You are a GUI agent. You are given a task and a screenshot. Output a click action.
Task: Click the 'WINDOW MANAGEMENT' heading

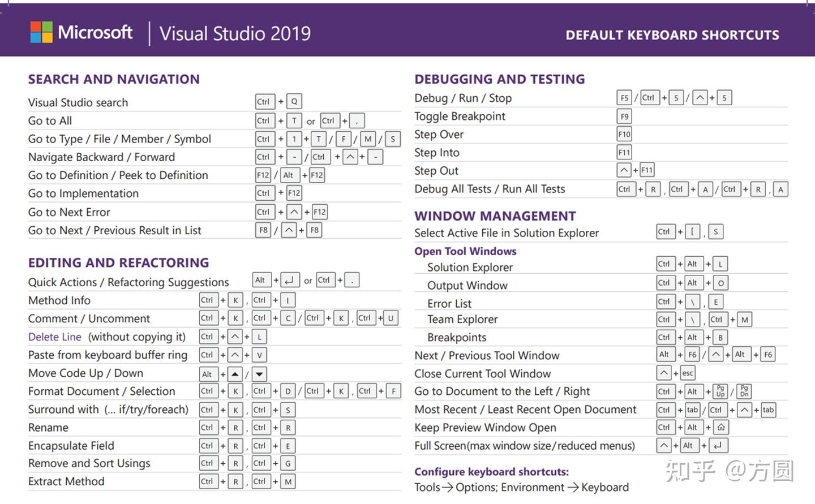click(495, 216)
